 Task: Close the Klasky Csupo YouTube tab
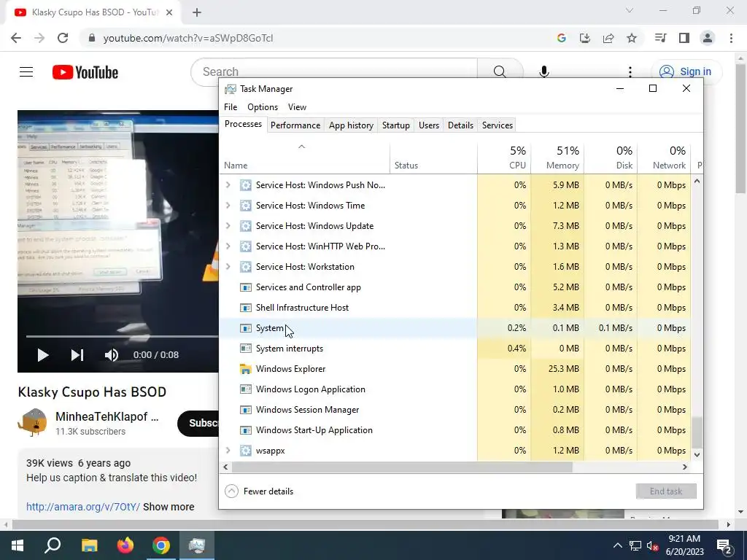click(169, 12)
